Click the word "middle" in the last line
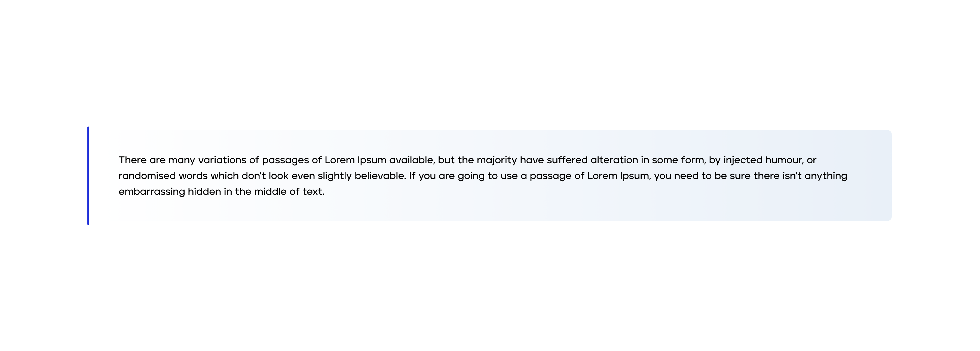The width and height of the screenshot is (980, 351). click(270, 192)
